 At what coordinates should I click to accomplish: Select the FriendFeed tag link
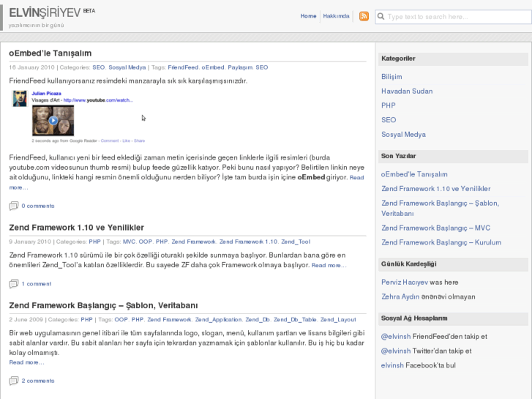(x=183, y=67)
